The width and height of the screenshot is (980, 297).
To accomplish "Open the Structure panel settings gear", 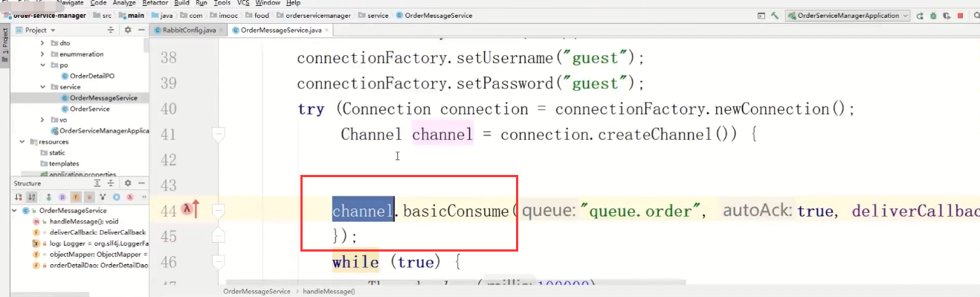I will 127,183.
